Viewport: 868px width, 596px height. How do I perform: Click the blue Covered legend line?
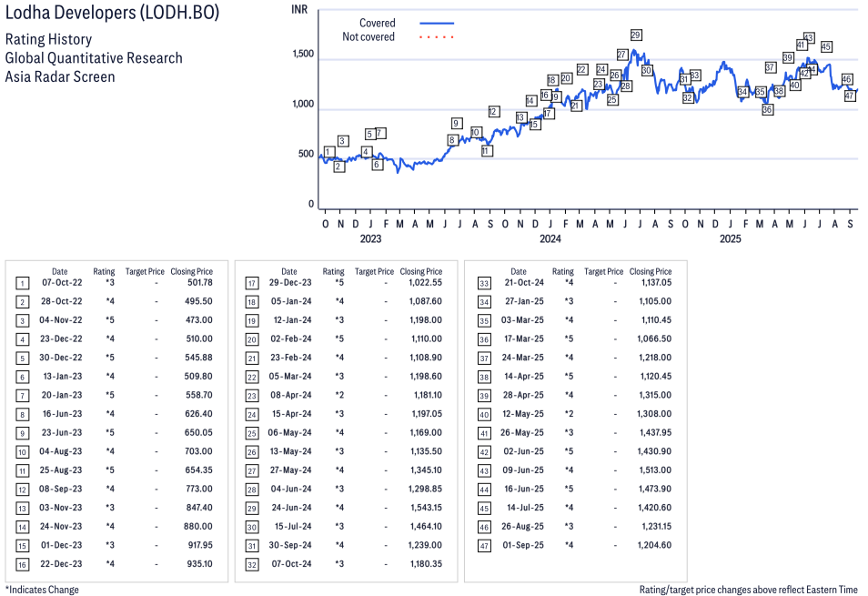[x=437, y=24]
